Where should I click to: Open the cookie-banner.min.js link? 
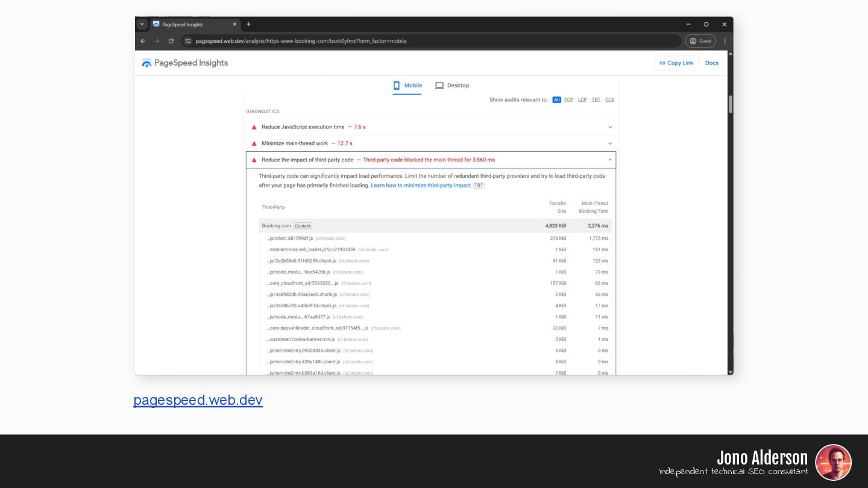(x=301, y=339)
